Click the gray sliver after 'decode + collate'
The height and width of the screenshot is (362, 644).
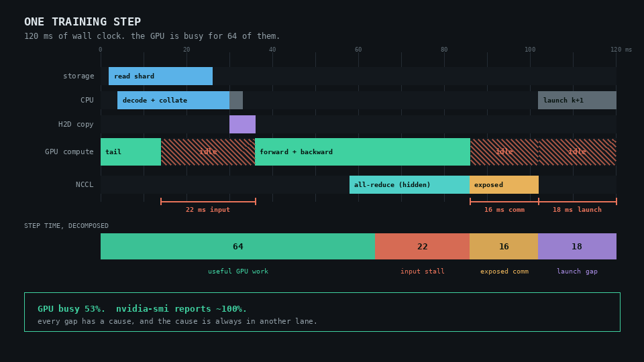[236, 100]
